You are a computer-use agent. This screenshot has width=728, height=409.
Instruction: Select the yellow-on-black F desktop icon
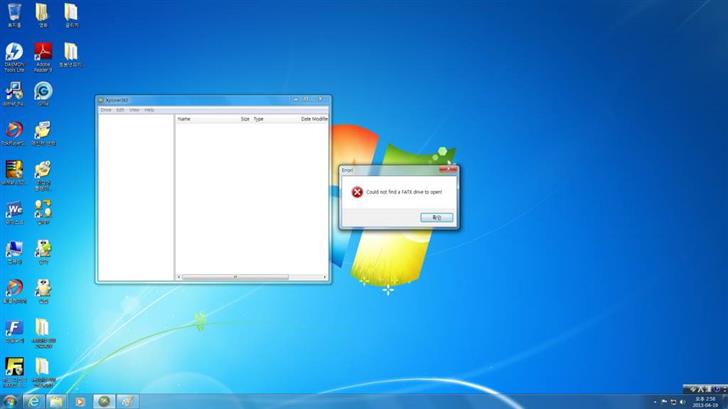[x=14, y=372]
